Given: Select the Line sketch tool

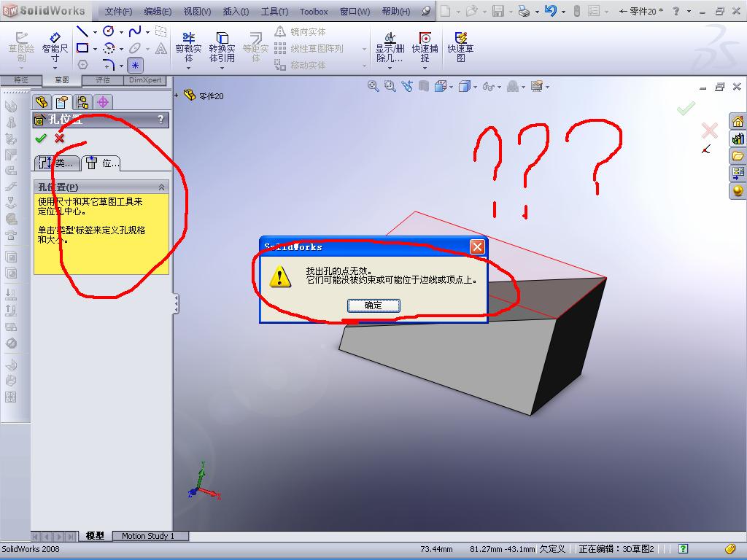Looking at the screenshot, I should [x=82, y=31].
